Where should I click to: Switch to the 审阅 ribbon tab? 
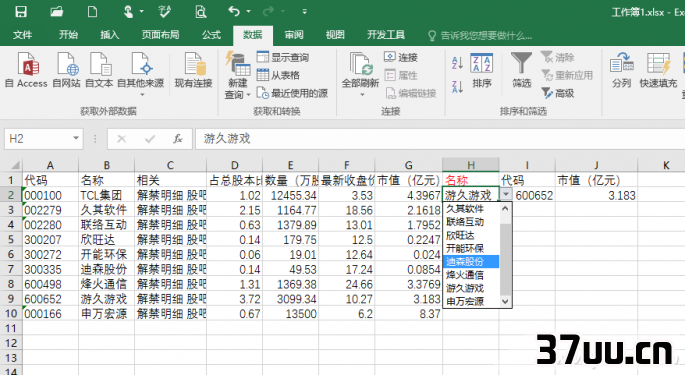[x=294, y=35]
